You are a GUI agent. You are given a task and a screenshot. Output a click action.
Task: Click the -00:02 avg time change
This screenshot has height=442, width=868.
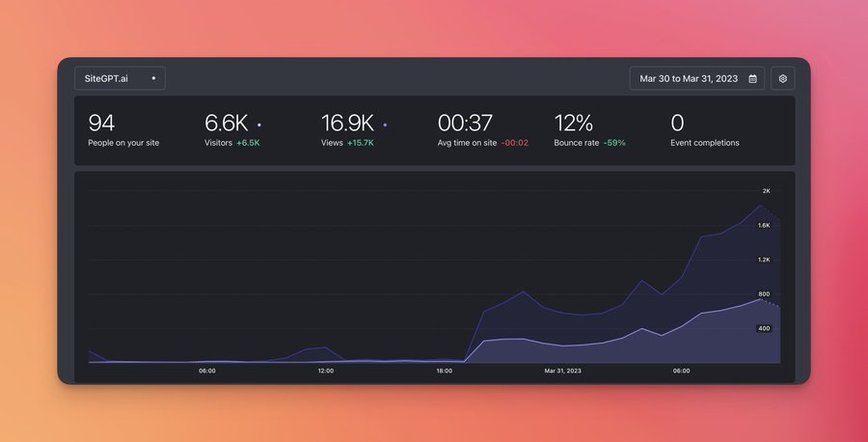514,143
